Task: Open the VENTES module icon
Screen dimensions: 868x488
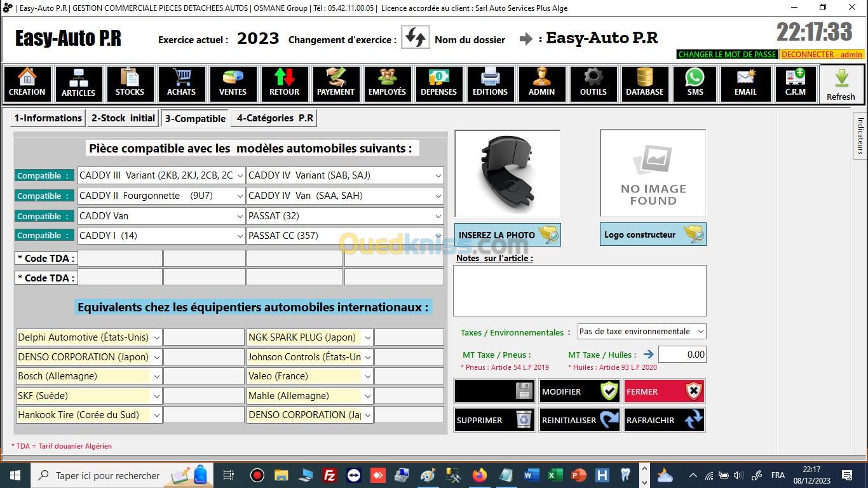Action: tap(233, 83)
